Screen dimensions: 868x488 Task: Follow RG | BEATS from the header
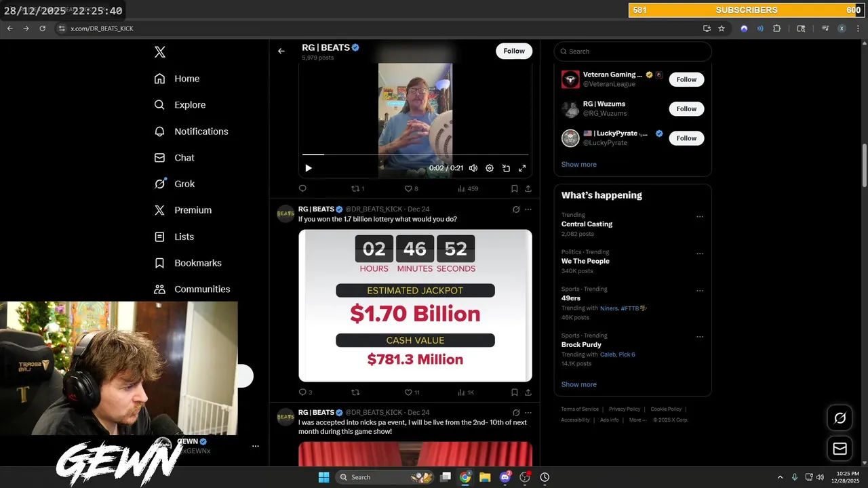tap(514, 51)
